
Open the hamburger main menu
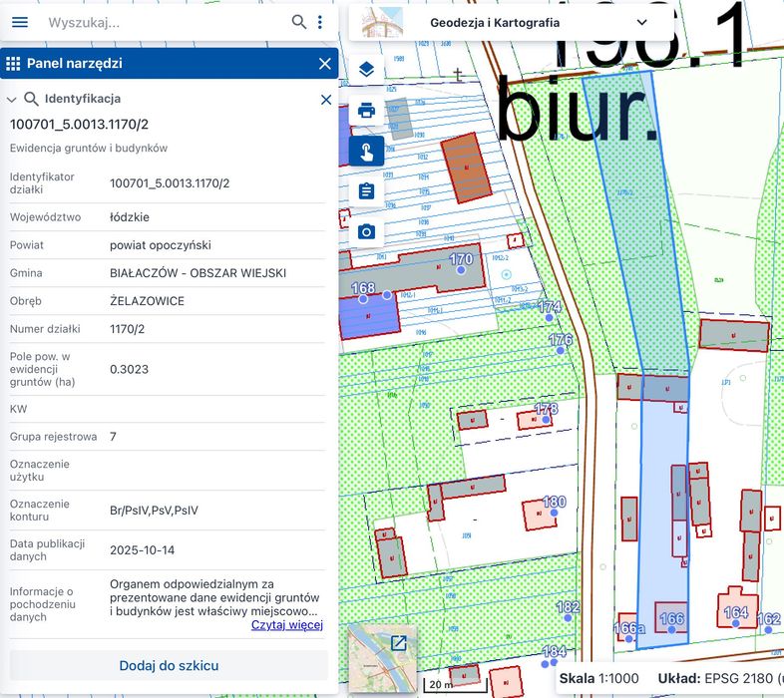(20, 22)
